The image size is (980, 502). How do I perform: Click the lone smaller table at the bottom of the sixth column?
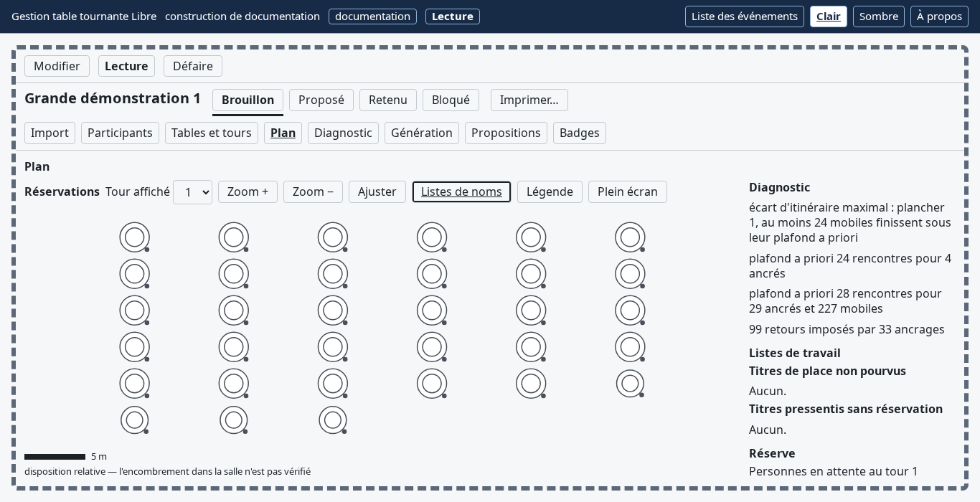point(630,384)
